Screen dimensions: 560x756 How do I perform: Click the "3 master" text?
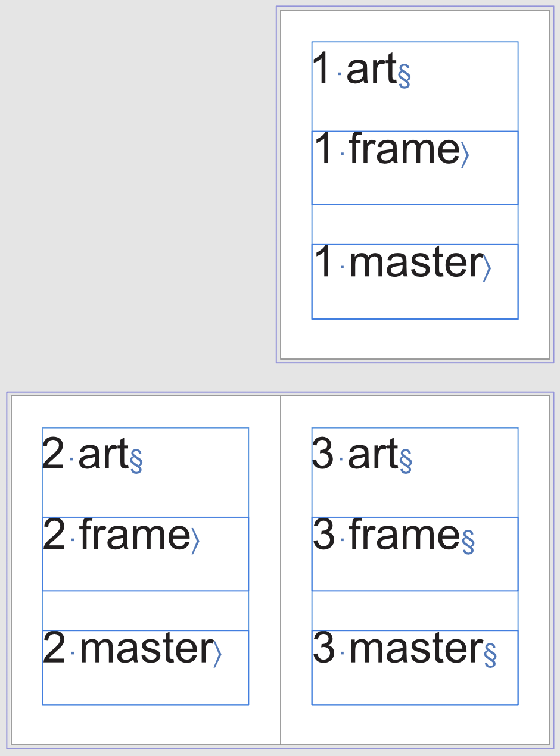[x=396, y=649]
